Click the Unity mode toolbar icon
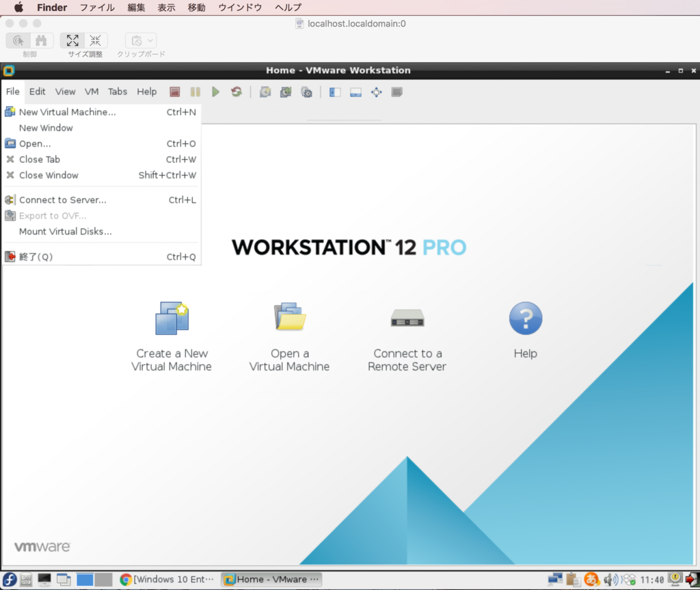700x590 pixels. (x=397, y=92)
